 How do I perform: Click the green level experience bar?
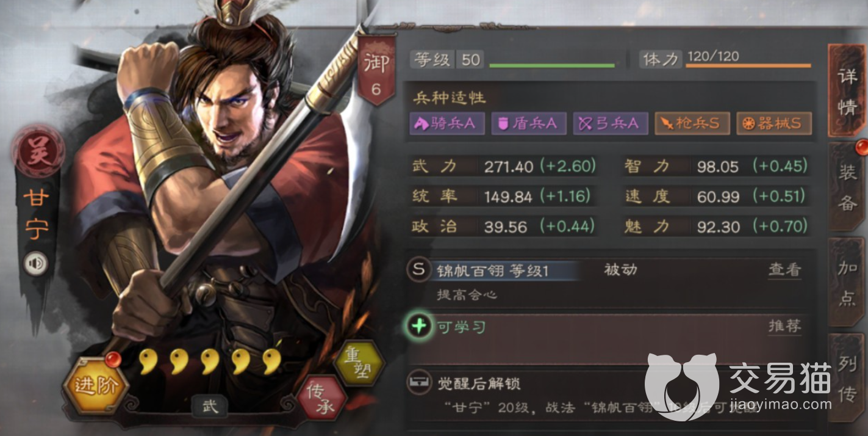(x=552, y=65)
